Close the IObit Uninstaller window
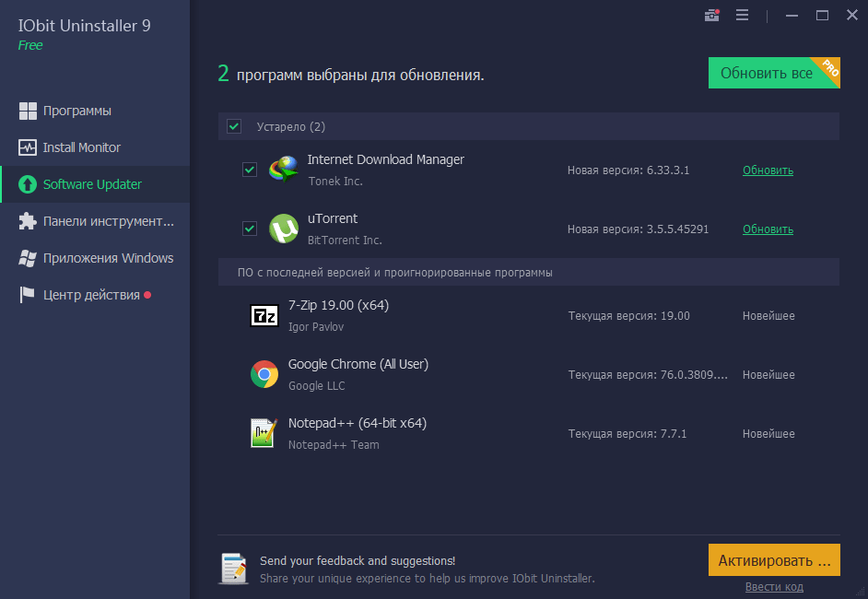This screenshot has width=868, height=599. click(852, 15)
